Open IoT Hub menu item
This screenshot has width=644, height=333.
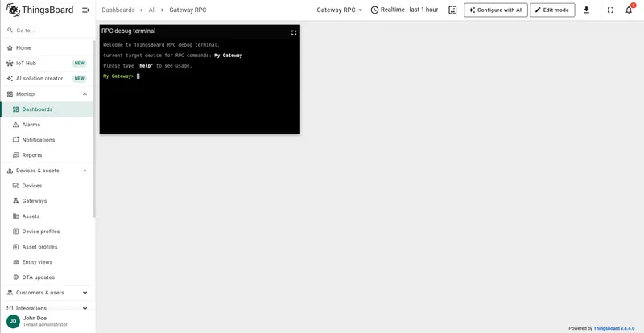[x=47, y=64]
